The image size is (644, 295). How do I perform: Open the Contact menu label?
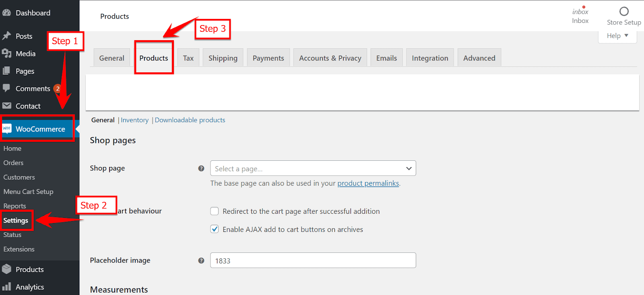tap(28, 106)
